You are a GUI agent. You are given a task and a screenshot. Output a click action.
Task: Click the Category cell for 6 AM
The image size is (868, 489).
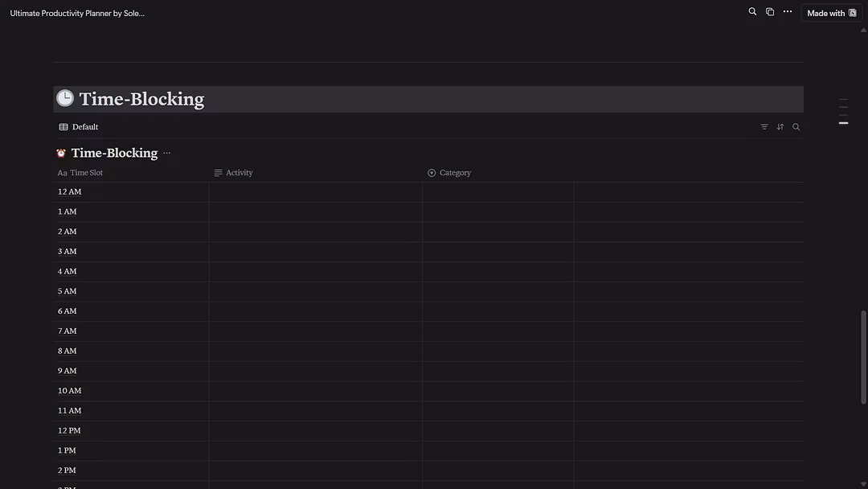click(497, 311)
